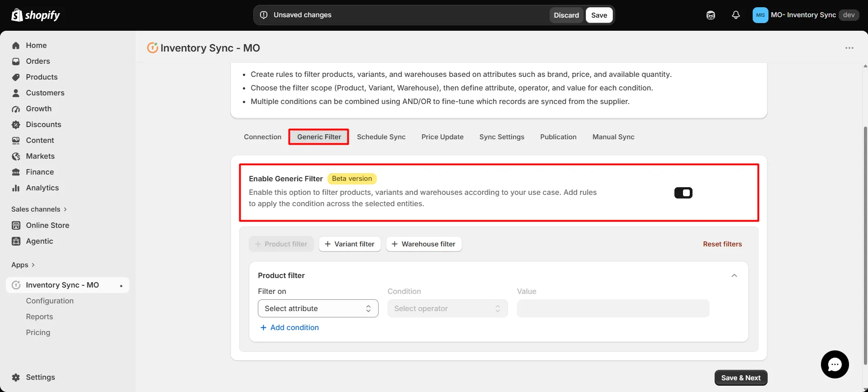The width and height of the screenshot is (868, 392).
Task: Click Save in the top bar
Action: click(599, 15)
